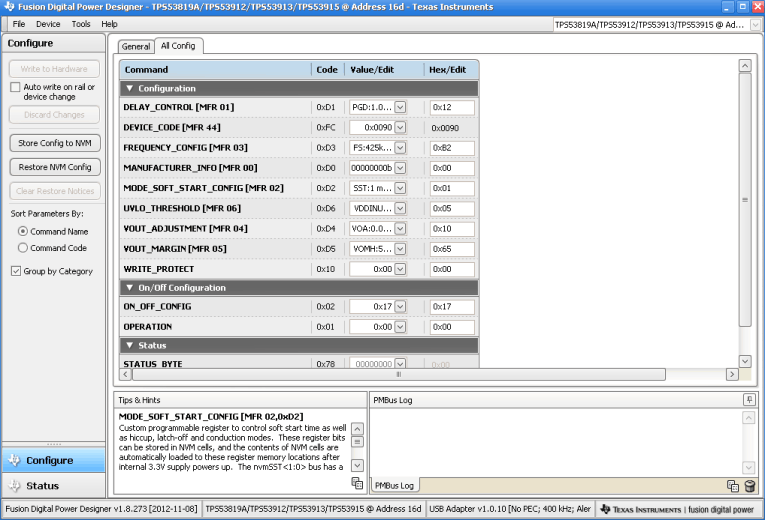Open UVLO_THRESHOLD value dropdown
This screenshot has height=520, width=765.
click(x=400, y=208)
